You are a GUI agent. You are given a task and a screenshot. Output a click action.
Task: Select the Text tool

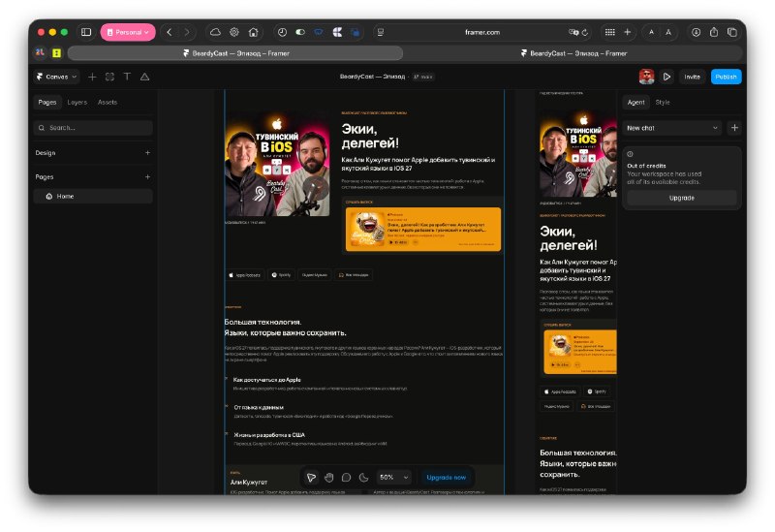[x=127, y=77]
